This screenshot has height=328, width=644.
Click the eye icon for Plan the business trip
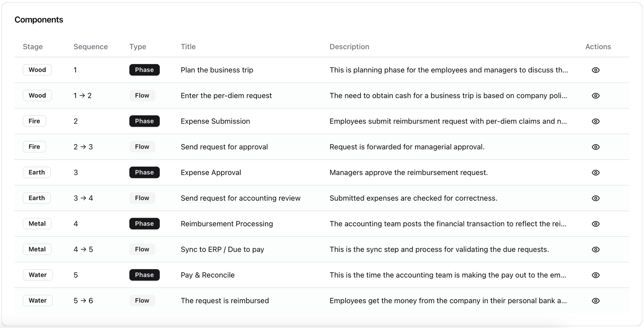tap(595, 70)
